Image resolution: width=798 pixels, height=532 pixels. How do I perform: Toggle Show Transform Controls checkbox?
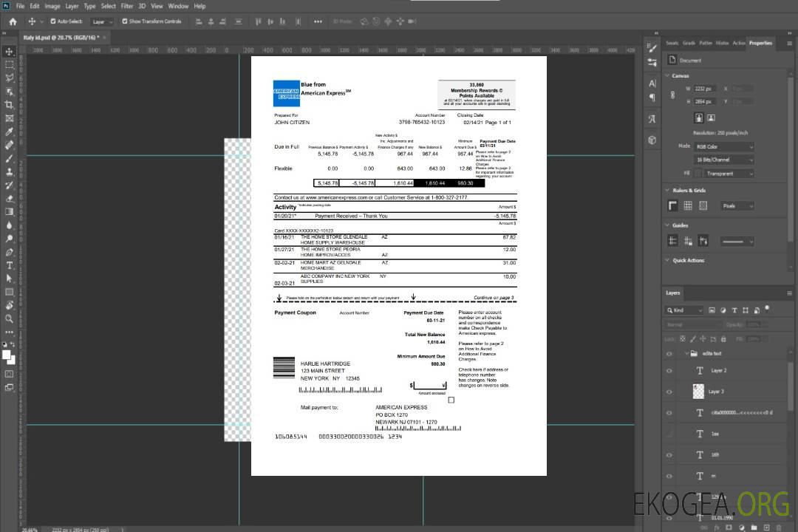click(125, 21)
